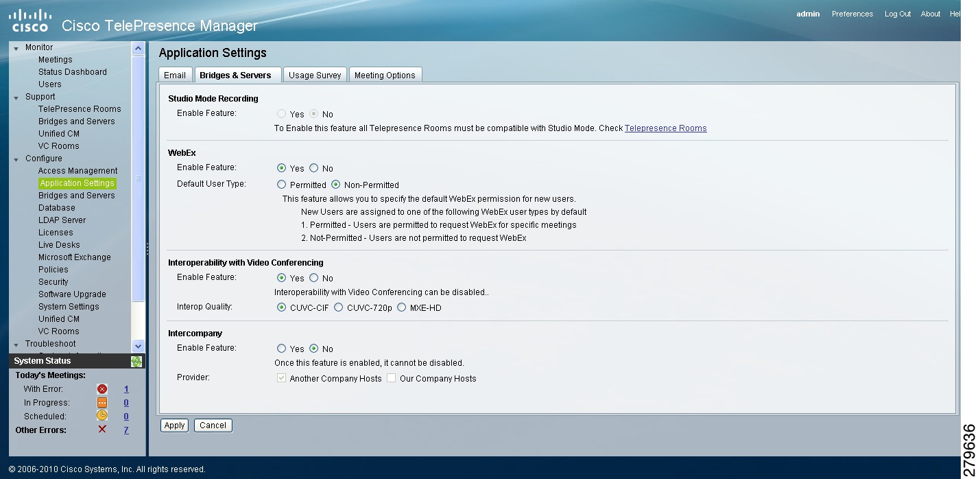The width and height of the screenshot is (980, 479).
Task: Select No for Interoperability Enable Feature
Action: [313, 278]
